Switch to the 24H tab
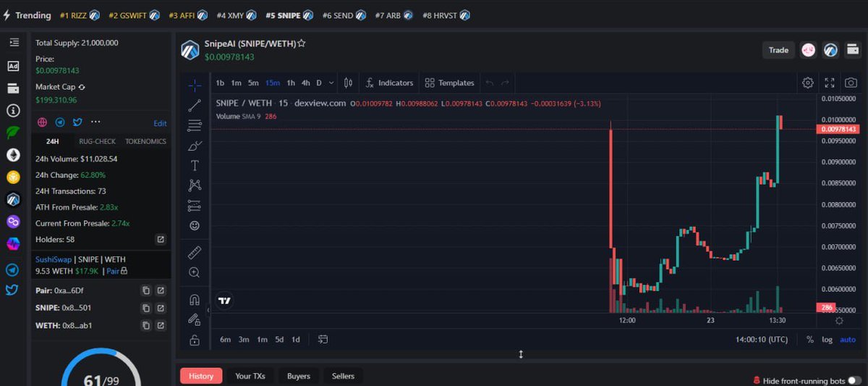Image resolution: width=868 pixels, height=386 pixels. coord(51,141)
